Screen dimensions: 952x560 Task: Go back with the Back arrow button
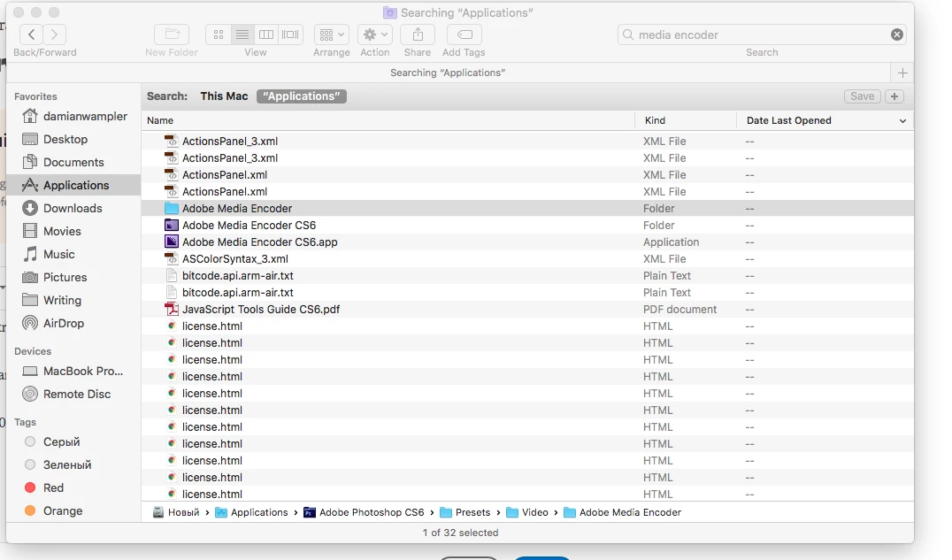pos(32,35)
